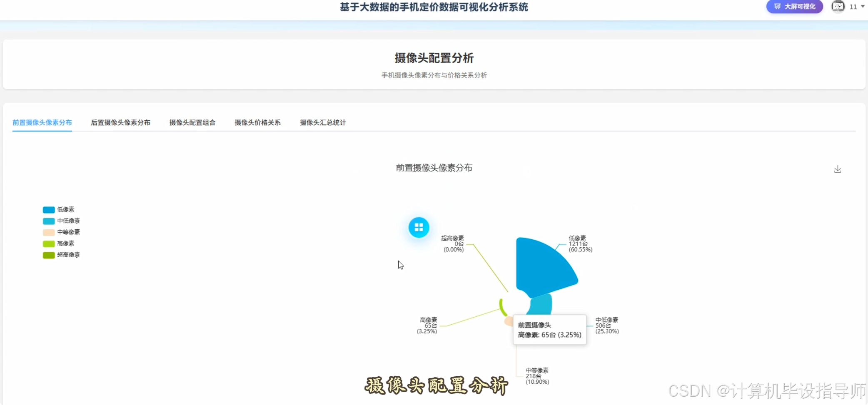Open the 摄像头汇总统计 tab
This screenshot has width=868, height=405.
coord(322,122)
